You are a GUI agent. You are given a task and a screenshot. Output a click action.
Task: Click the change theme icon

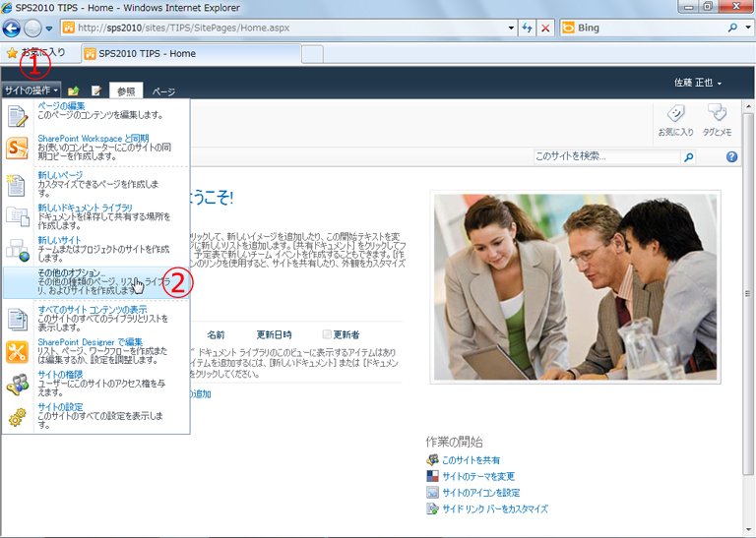[432, 476]
